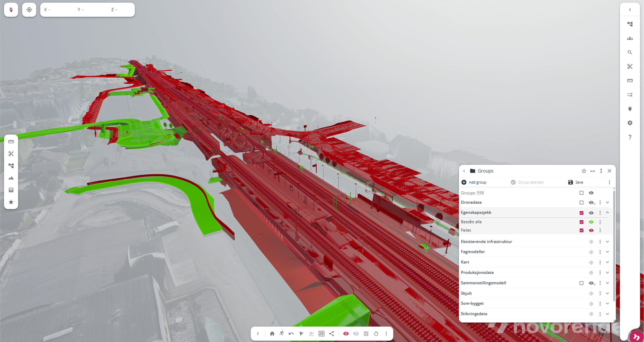This screenshot has width=644, height=342.
Task: Click the compass north indicator icon
Action: click(11, 10)
